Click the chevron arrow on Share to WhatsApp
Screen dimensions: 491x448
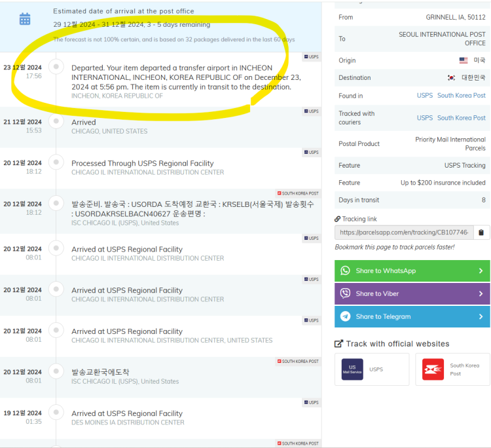tap(481, 271)
